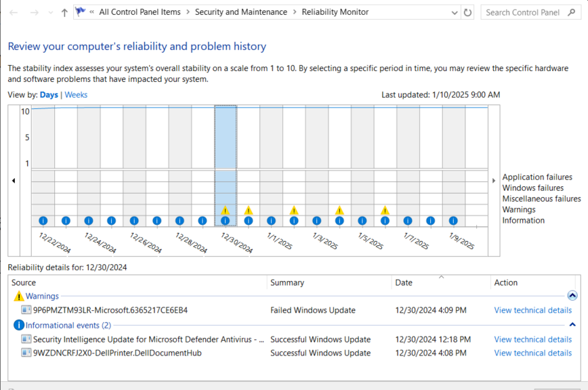Viewport: 588px width, 390px height.
Task: Click the '12/30/2024 12:18 PM' date cell
Action: (x=433, y=339)
